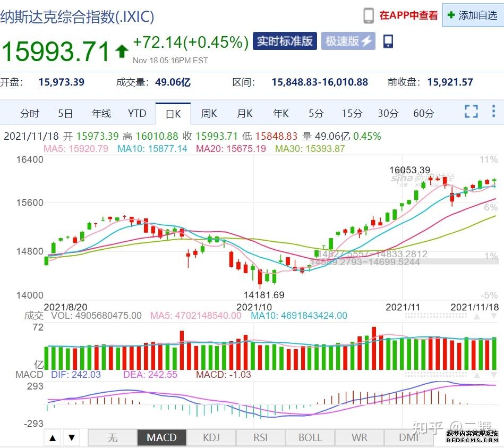Viewport: 504px width, 448px height.
Task: Select the MACD indicator button
Action: 161,438
